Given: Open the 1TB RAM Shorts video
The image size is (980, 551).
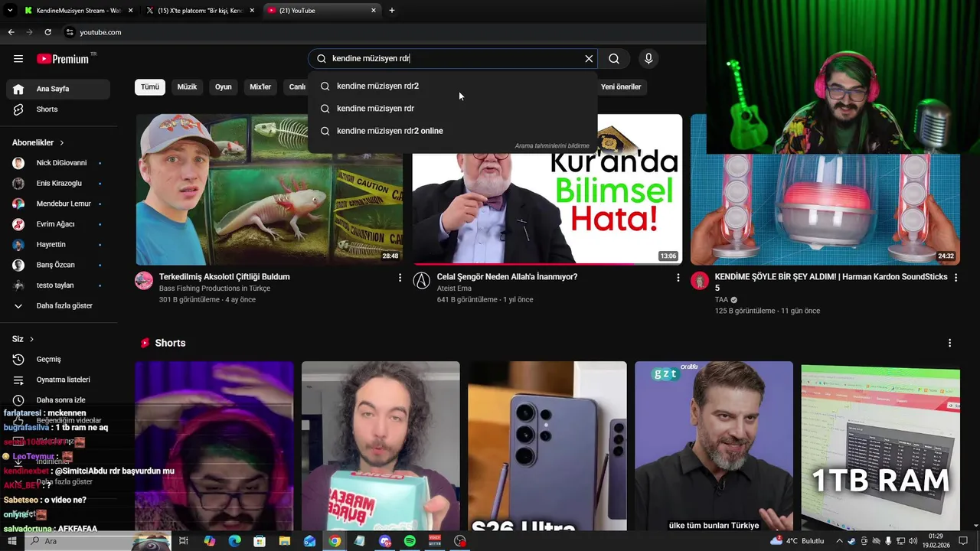Looking at the screenshot, I should point(880,446).
